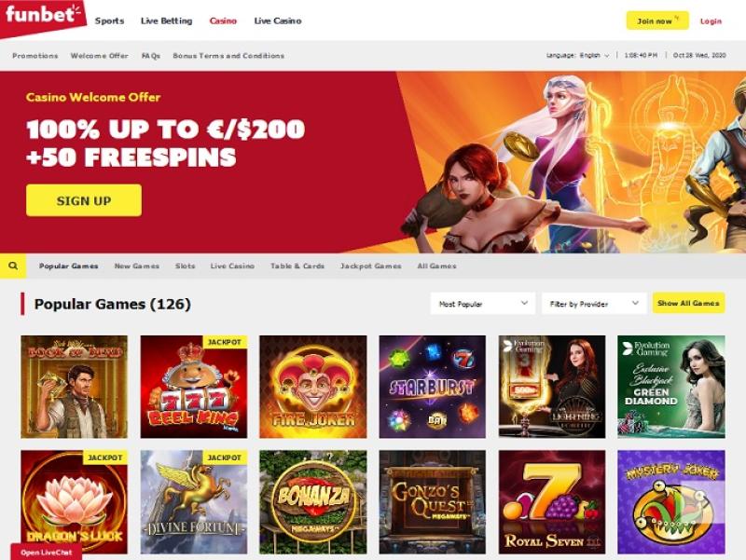Launch the Bonanza Megaways game

pyautogui.click(x=313, y=502)
